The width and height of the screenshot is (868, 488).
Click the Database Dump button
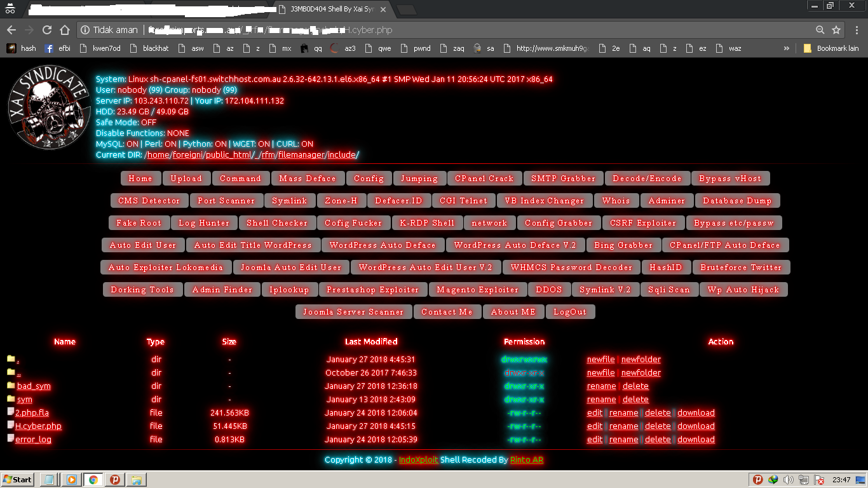(737, 201)
